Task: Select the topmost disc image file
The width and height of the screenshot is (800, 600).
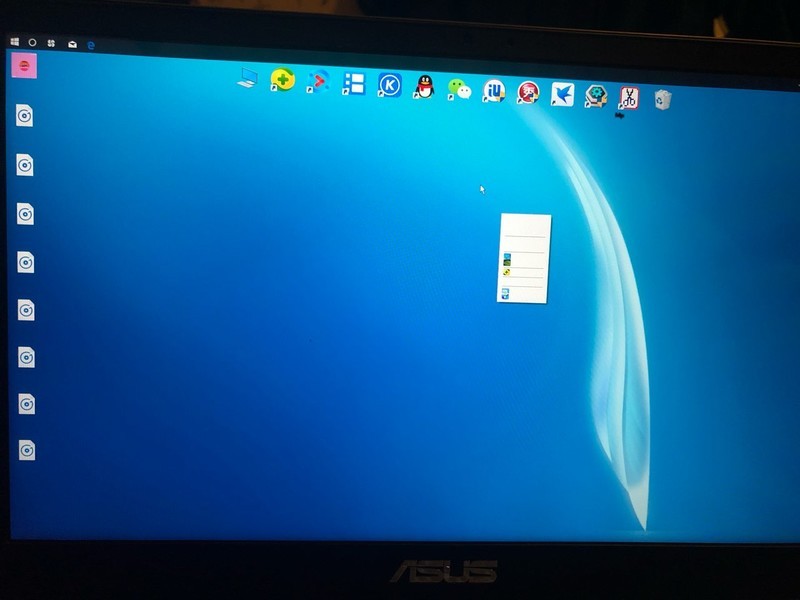Action: coord(24,115)
